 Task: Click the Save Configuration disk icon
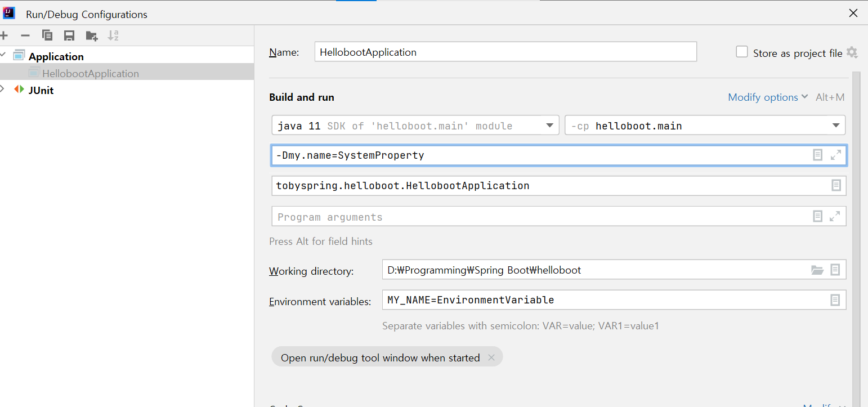click(x=69, y=36)
